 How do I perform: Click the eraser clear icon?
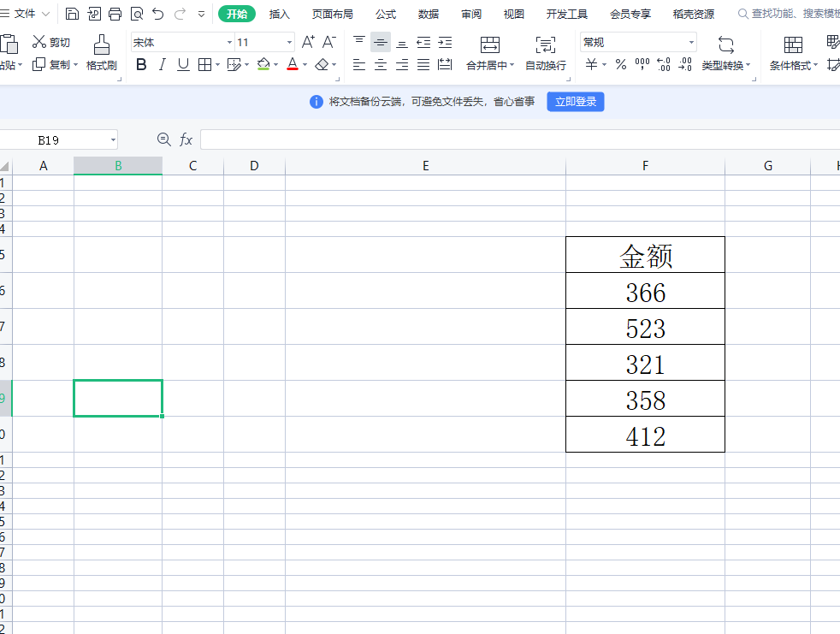tap(322, 65)
